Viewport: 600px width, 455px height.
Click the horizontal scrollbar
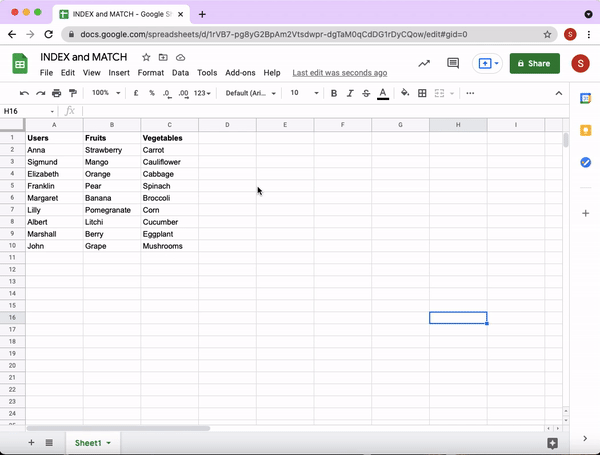pos(118,428)
